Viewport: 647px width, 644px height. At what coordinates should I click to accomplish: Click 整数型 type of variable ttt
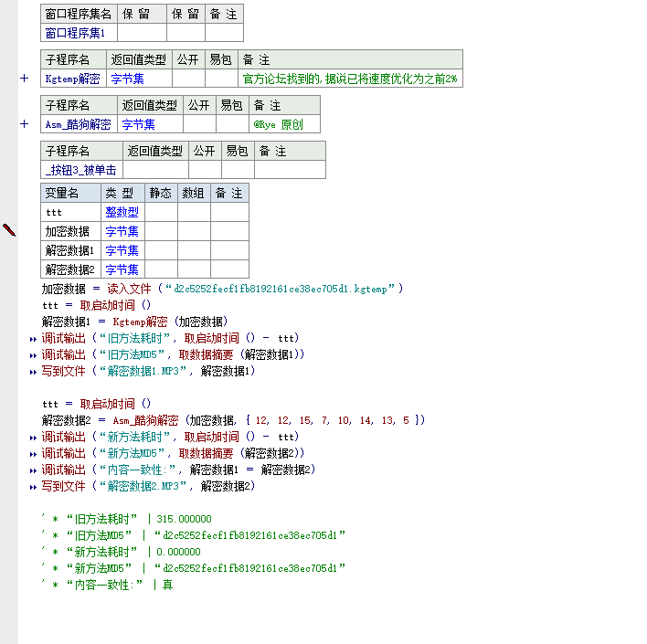tap(123, 212)
